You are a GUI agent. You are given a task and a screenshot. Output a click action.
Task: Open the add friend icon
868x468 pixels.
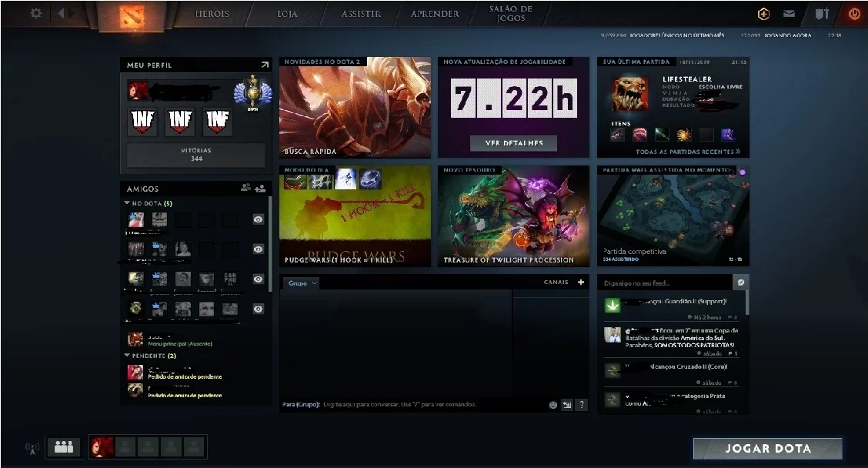[x=260, y=189]
